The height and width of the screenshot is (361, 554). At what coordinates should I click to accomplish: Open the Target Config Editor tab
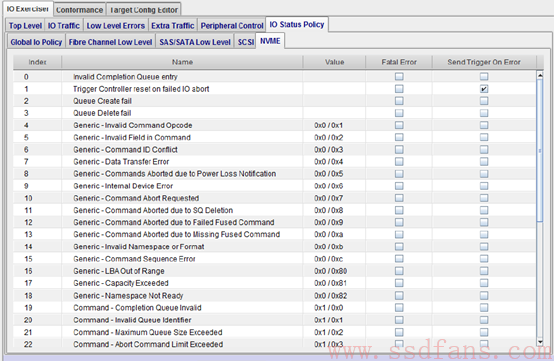pyautogui.click(x=143, y=10)
